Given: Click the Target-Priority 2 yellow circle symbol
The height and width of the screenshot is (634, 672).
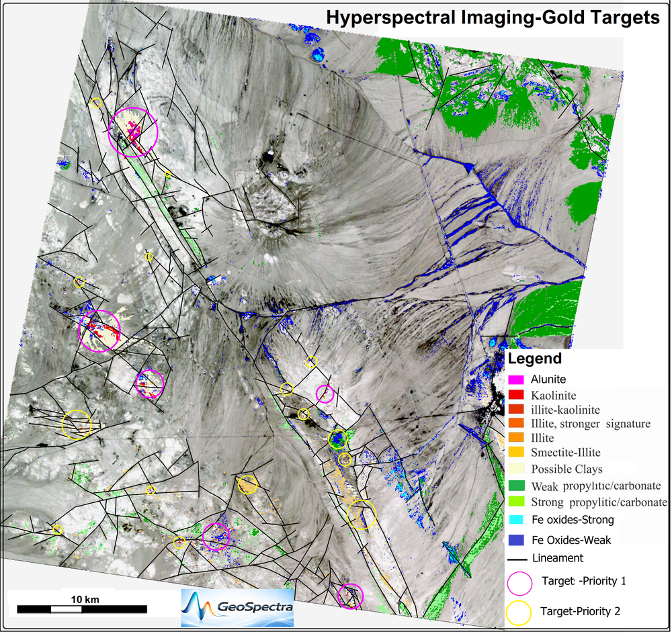Looking at the screenshot, I should point(519,613).
